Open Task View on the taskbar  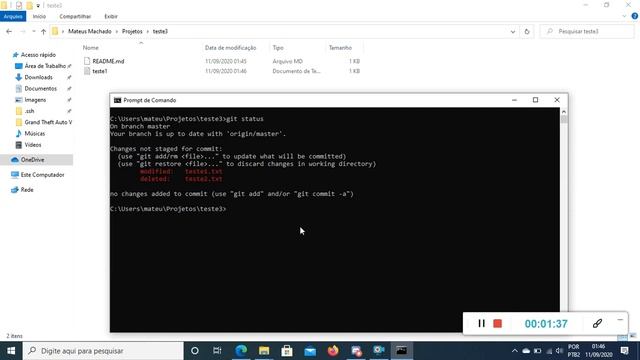coord(217,351)
